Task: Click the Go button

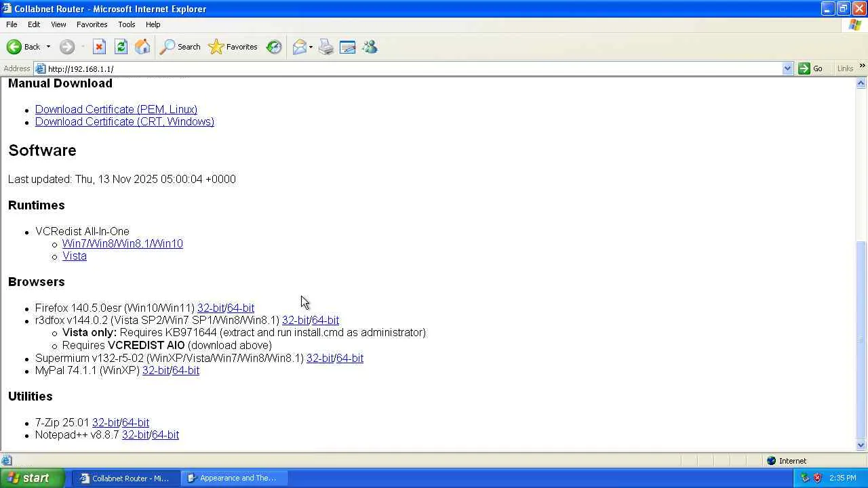Action: (x=811, y=68)
